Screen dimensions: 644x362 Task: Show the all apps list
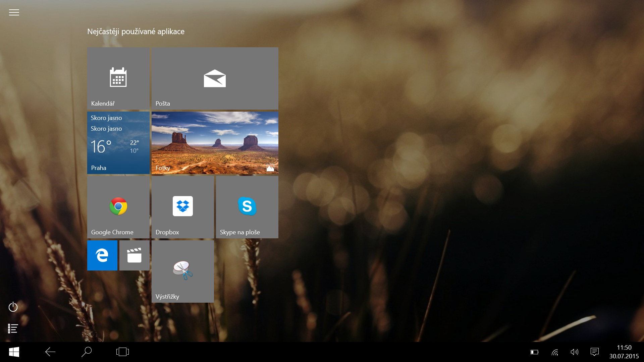[x=13, y=328]
